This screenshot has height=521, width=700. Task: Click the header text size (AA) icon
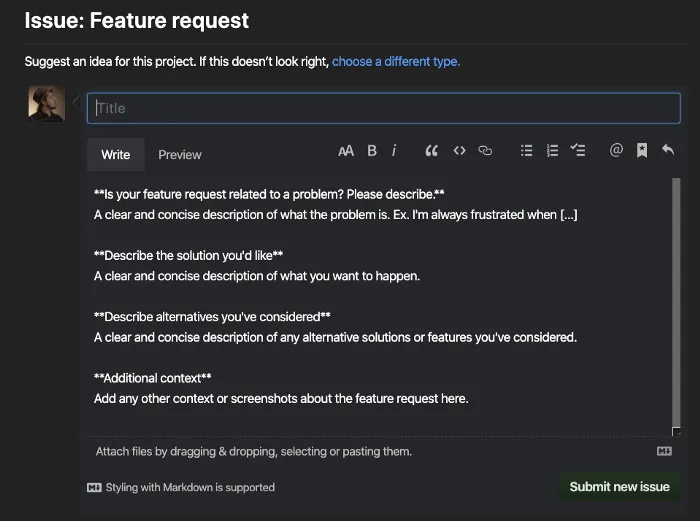point(346,151)
